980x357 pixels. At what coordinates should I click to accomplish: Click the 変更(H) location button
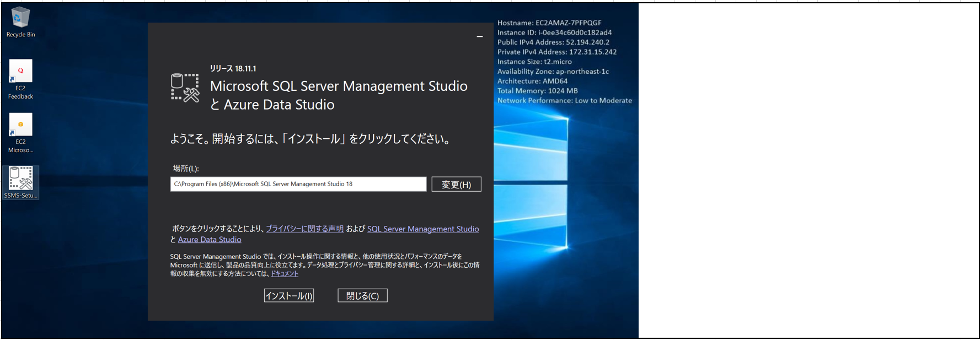(456, 184)
